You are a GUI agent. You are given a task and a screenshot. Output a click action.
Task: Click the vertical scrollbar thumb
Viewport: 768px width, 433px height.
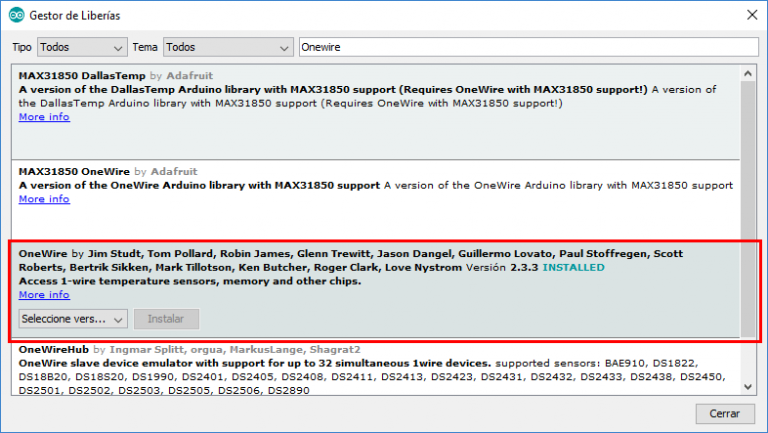[747, 210]
